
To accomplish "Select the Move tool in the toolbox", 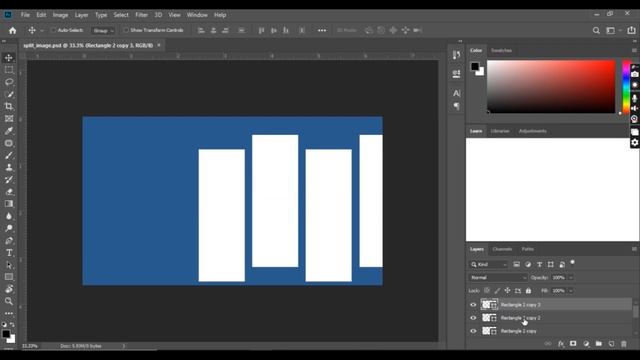I will click(x=9, y=58).
